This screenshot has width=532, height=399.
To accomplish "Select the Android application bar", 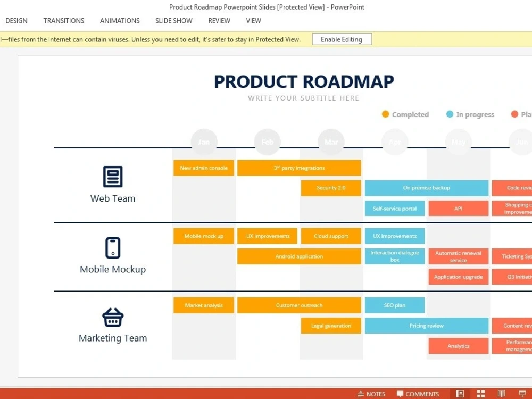I will coord(299,256).
